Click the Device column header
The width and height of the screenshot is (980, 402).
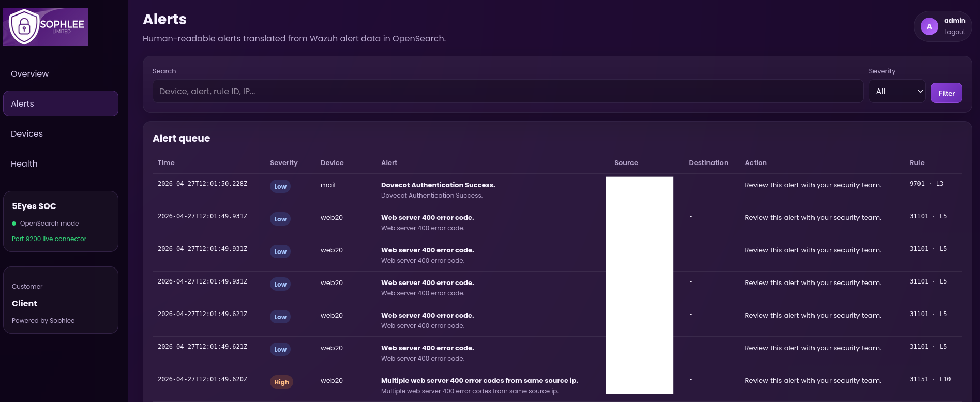point(332,162)
